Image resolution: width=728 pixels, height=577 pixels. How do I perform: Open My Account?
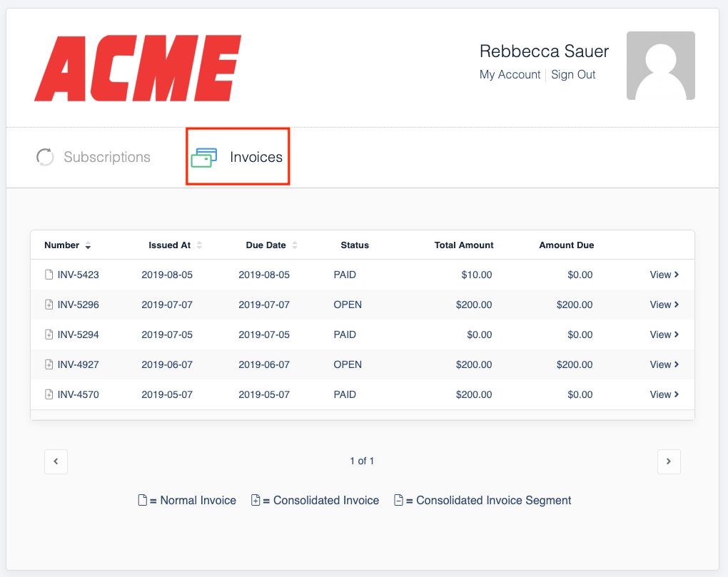coord(510,74)
